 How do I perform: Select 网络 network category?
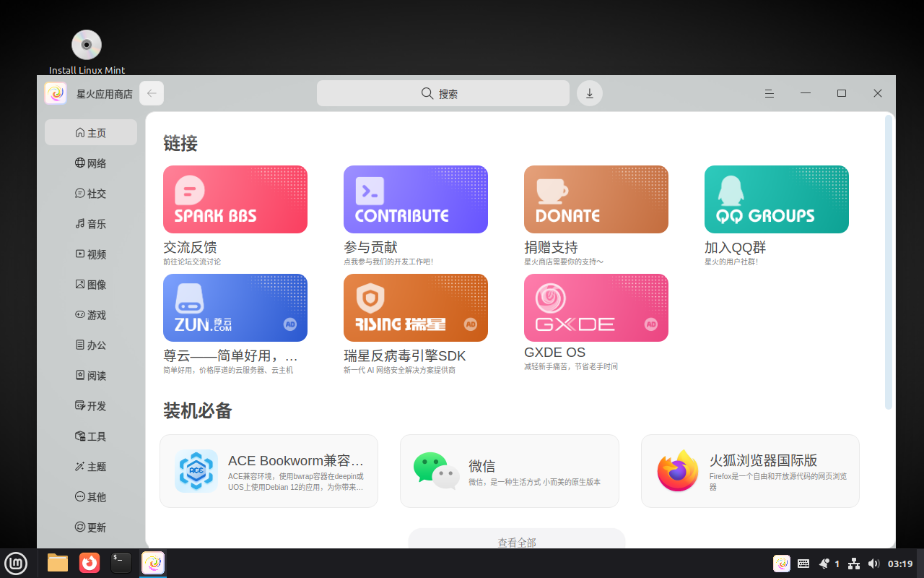91,163
